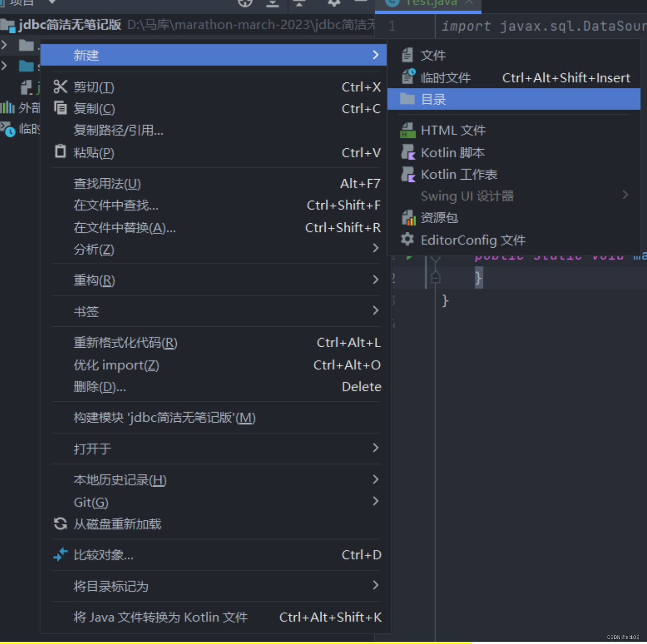Click the run gutter arrow in editor

point(409,257)
